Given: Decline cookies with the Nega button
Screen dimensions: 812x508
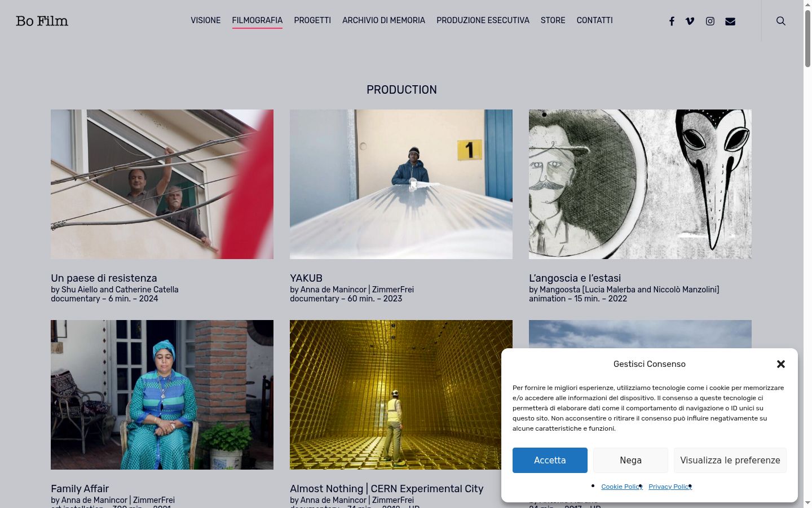Looking at the screenshot, I should 630,460.
